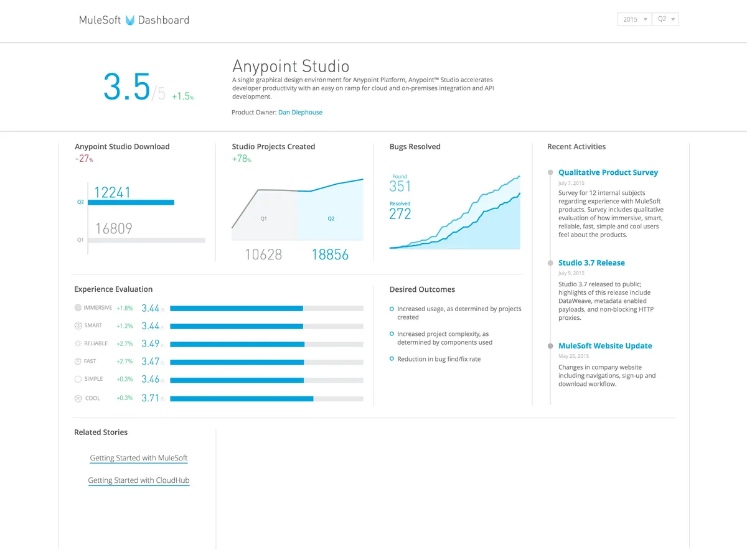The height and width of the screenshot is (560, 747).
Task: Open Getting Started with CloudHub story
Action: (x=138, y=480)
